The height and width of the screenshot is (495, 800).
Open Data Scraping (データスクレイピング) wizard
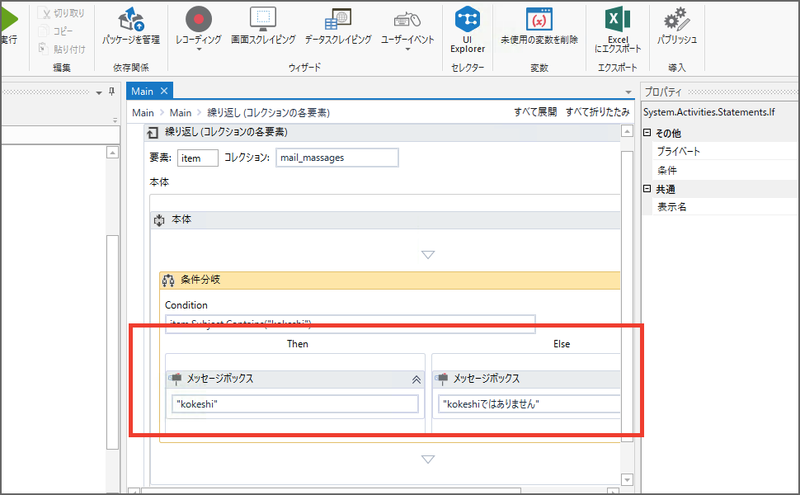point(338,26)
